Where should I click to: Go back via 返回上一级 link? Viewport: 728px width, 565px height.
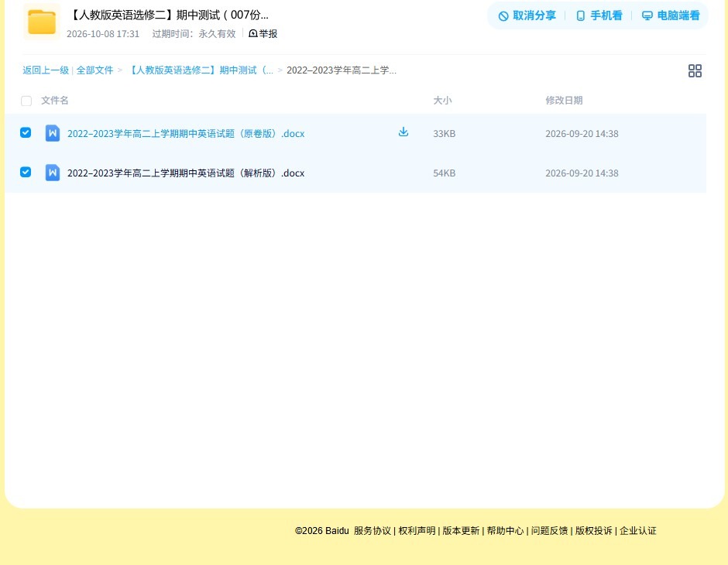tap(46, 70)
